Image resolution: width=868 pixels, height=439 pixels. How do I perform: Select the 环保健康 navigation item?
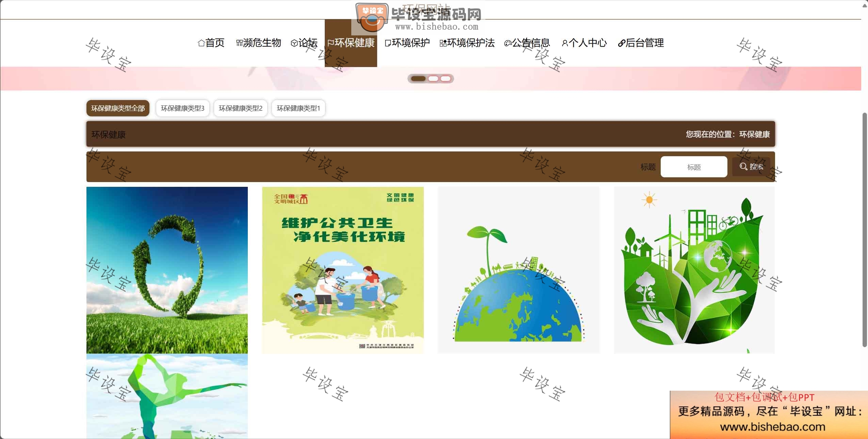pos(351,43)
